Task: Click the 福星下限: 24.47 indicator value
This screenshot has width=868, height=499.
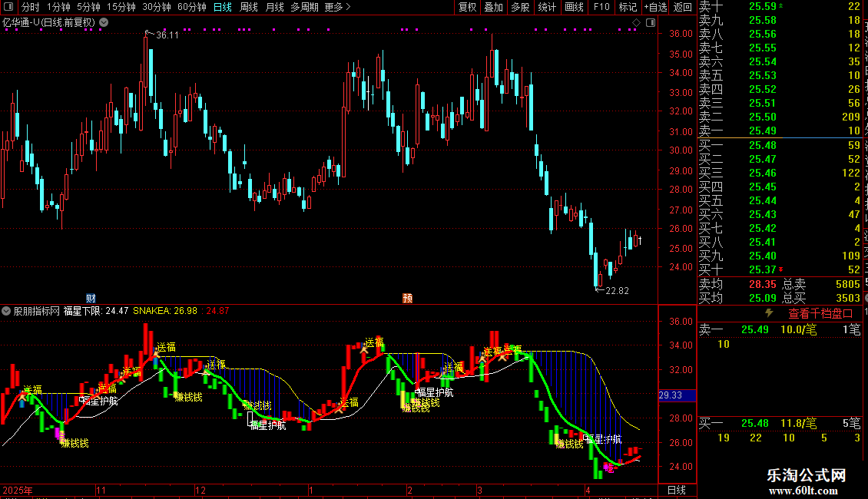Action: click(96, 311)
